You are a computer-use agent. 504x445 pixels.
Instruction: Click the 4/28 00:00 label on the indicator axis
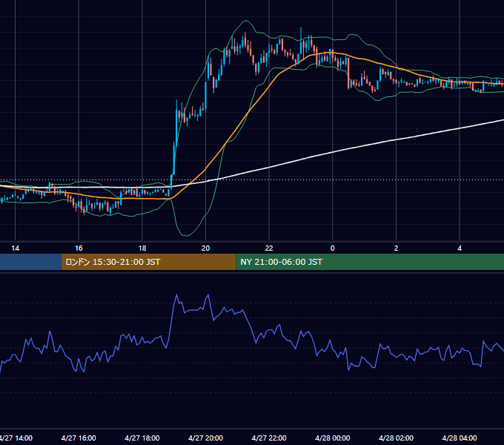332,438
